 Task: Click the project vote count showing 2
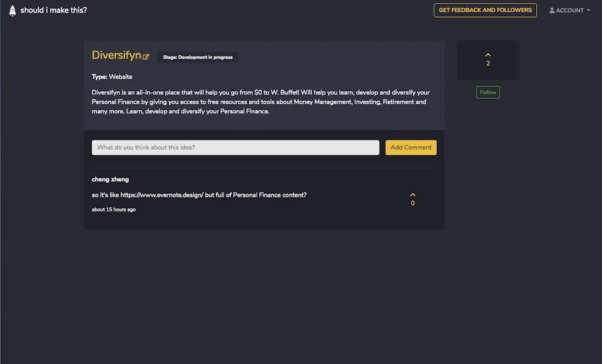coord(488,63)
